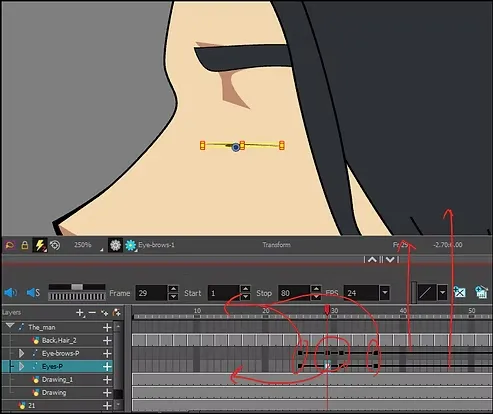Expand the Eyes-P peg layer

pyautogui.click(x=21, y=366)
